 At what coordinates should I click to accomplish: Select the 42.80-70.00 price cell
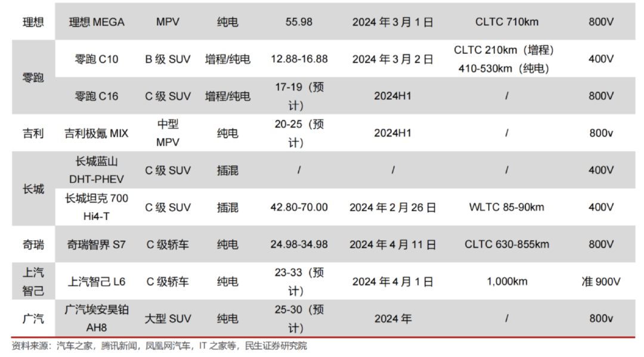tap(299, 207)
